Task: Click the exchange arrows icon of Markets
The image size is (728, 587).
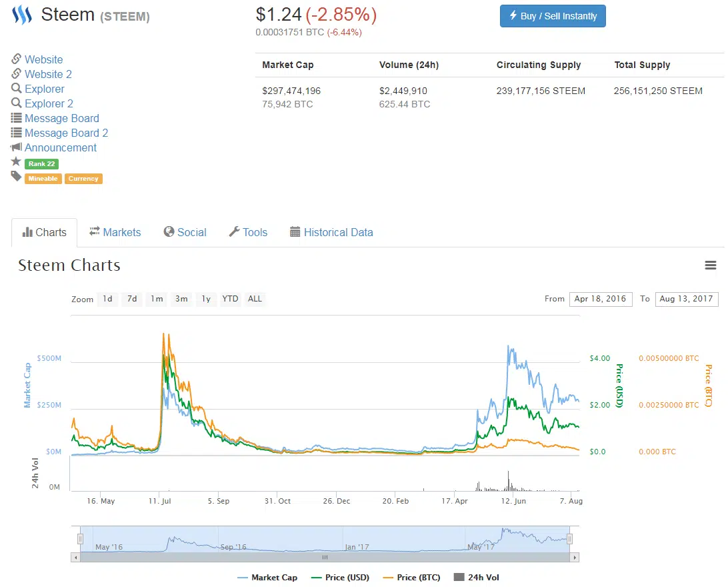Action: pos(95,231)
